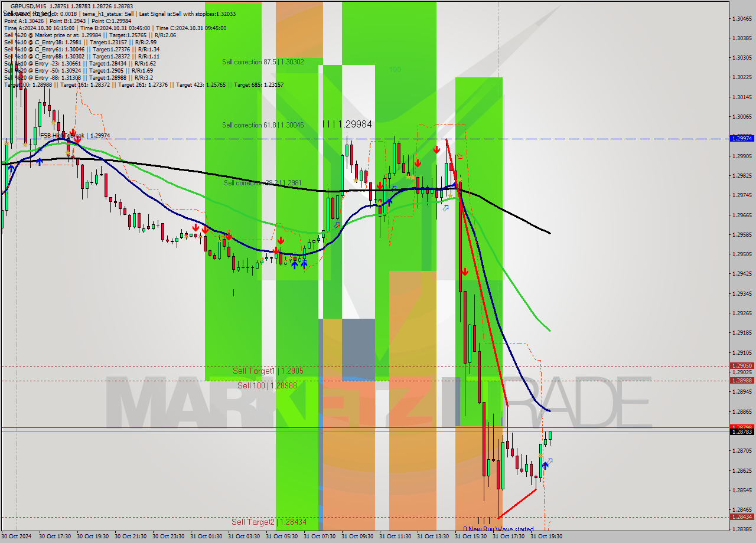Image resolution: width=756 pixels, height=543 pixels.
Task: Click the 1.28545 price axis value
Action: (x=742, y=490)
